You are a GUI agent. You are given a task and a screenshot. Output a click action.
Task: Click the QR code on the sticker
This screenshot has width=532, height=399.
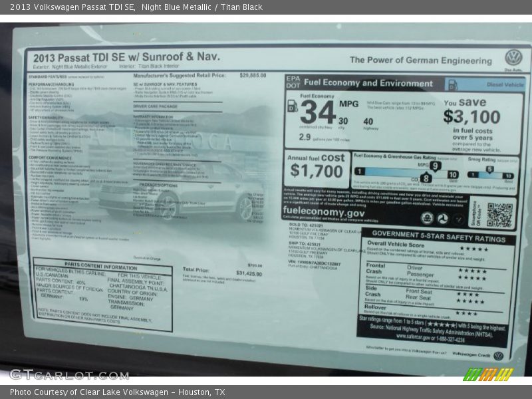tap(499, 214)
